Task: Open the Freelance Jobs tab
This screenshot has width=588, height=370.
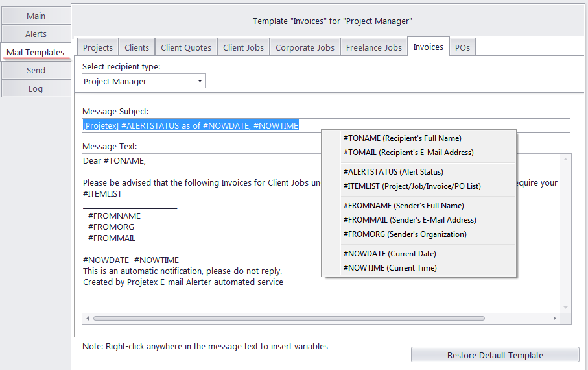Action: tap(374, 47)
